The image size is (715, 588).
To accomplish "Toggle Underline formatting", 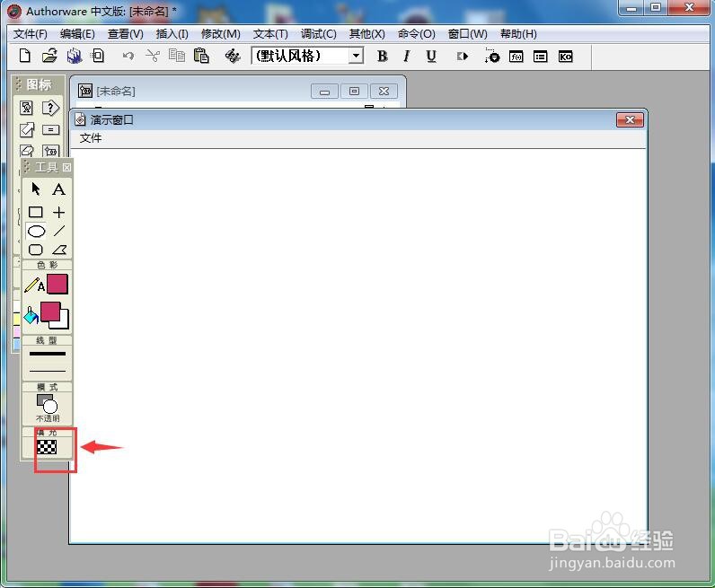I will click(431, 56).
